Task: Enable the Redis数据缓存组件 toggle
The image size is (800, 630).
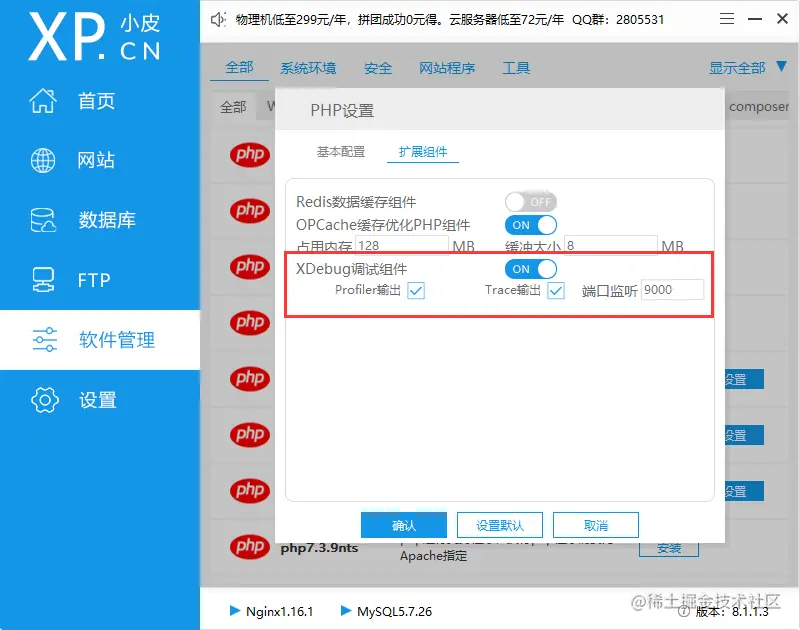Action: 531,200
